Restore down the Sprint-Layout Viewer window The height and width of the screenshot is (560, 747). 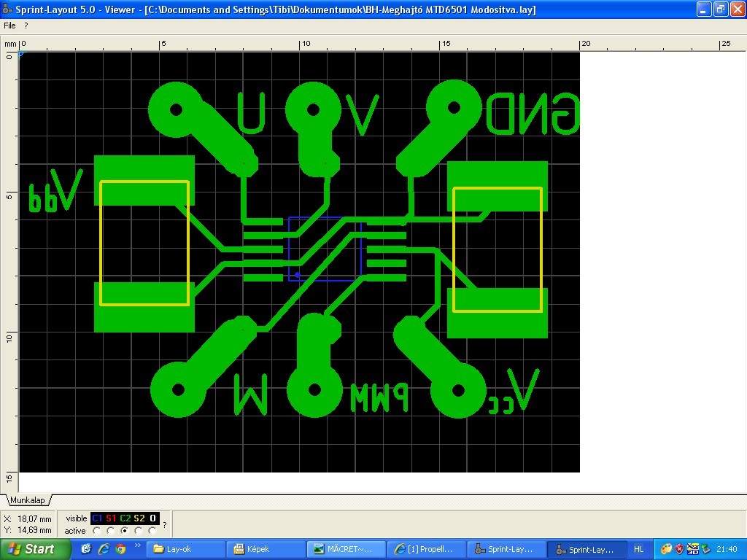click(x=720, y=9)
